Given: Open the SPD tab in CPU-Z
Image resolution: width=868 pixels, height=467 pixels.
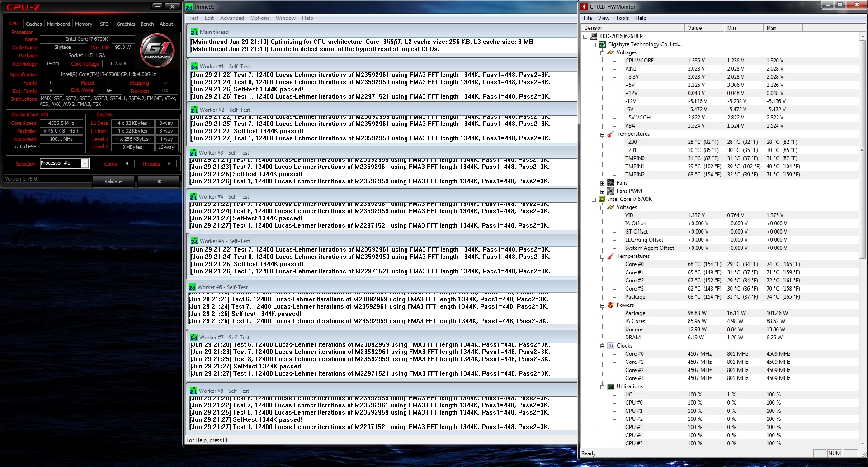Looking at the screenshot, I should point(104,24).
